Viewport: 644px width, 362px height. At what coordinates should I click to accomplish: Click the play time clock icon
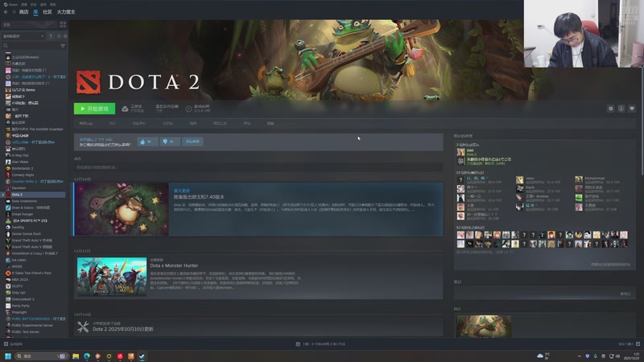coord(188,109)
